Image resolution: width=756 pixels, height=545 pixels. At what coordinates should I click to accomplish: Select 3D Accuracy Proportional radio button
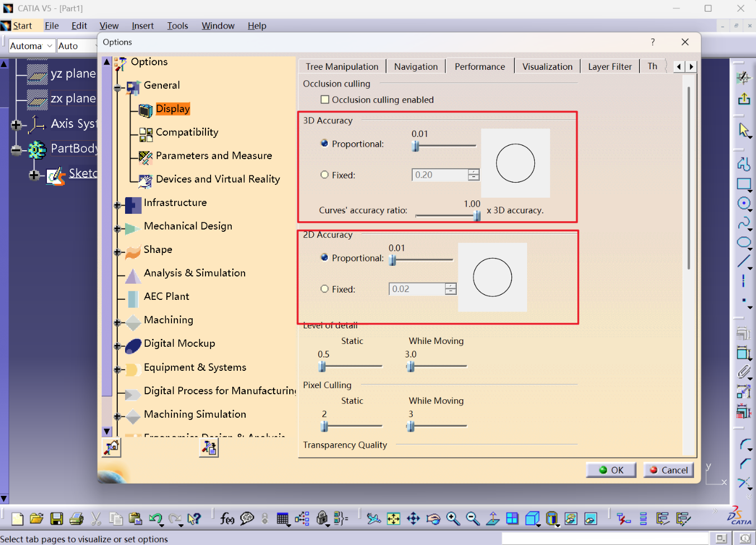[324, 144]
